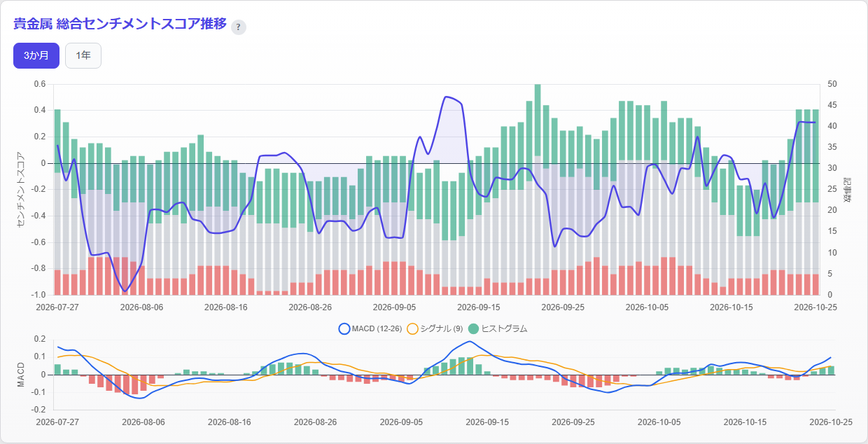Screen dimensions: 868x444
Task: Click the sentiment line peak near 2026-09-12
Action: coord(446,97)
